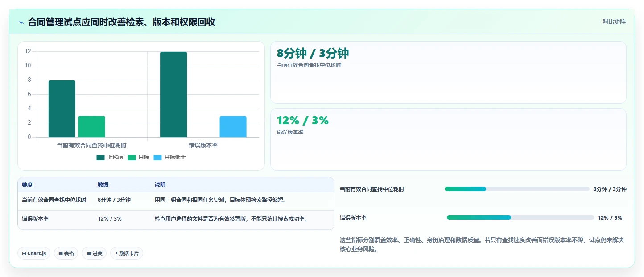This screenshot has width=644, height=277.
Task: Click the 上线前 bar with value 8
Action: pos(62,109)
